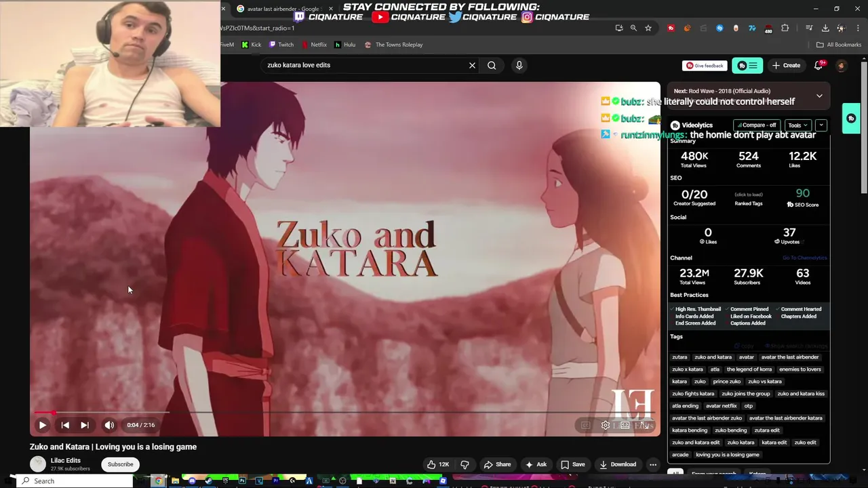Image resolution: width=868 pixels, height=488 pixels.
Task: Click the install app icon in address bar
Action: coord(619,28)
